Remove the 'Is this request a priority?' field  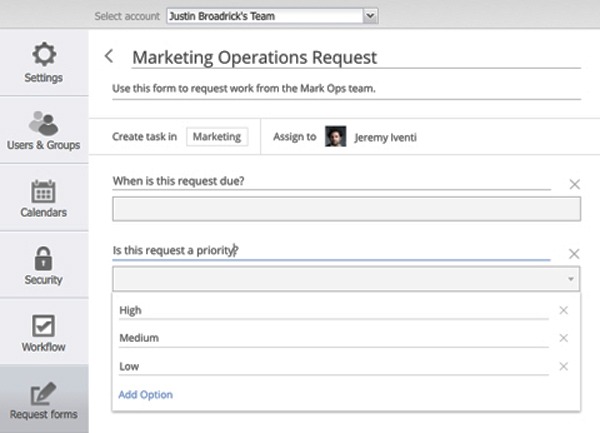(x=574, y=254)
